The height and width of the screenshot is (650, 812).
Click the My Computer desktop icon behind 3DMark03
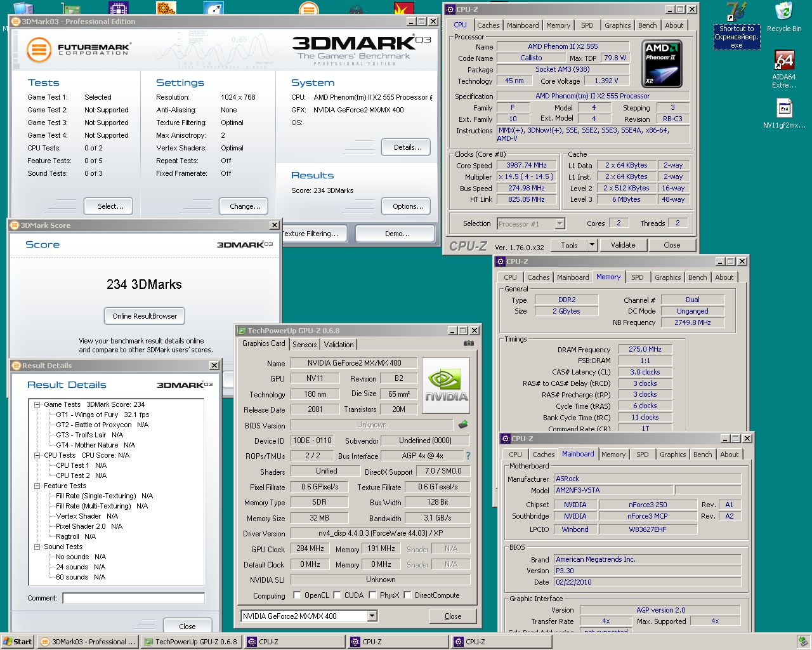pos(23,8)
